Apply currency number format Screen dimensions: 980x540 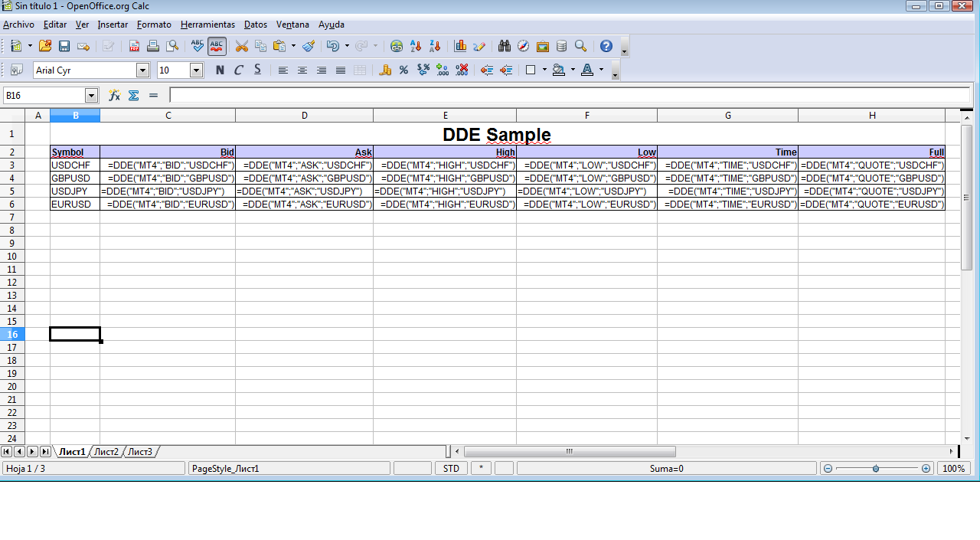point(385,70)
